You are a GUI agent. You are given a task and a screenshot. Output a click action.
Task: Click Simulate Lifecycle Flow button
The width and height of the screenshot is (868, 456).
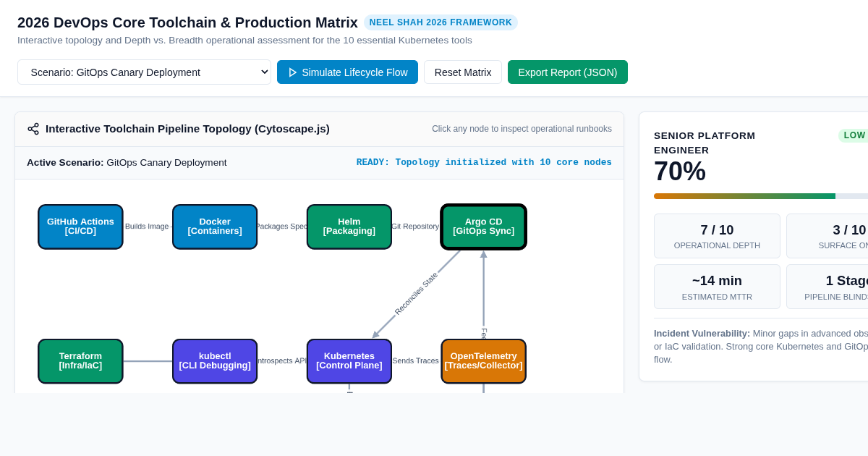[347, 72]
